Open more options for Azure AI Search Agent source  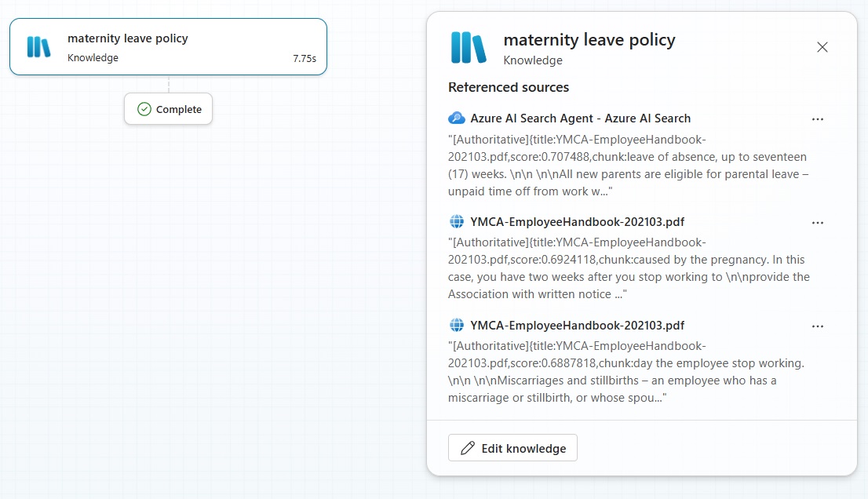click(x=817, y=119)
